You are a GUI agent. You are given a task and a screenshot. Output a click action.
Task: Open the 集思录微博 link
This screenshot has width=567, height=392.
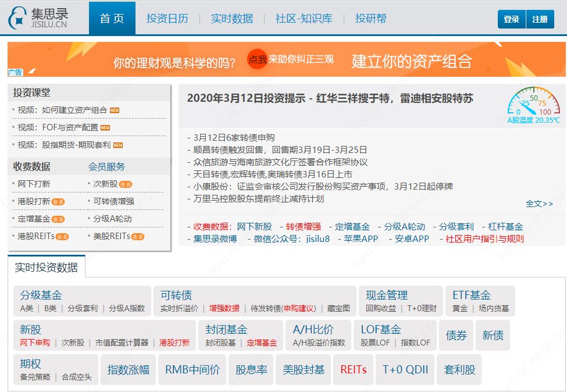pyautogui.click(x=215, y=238)
